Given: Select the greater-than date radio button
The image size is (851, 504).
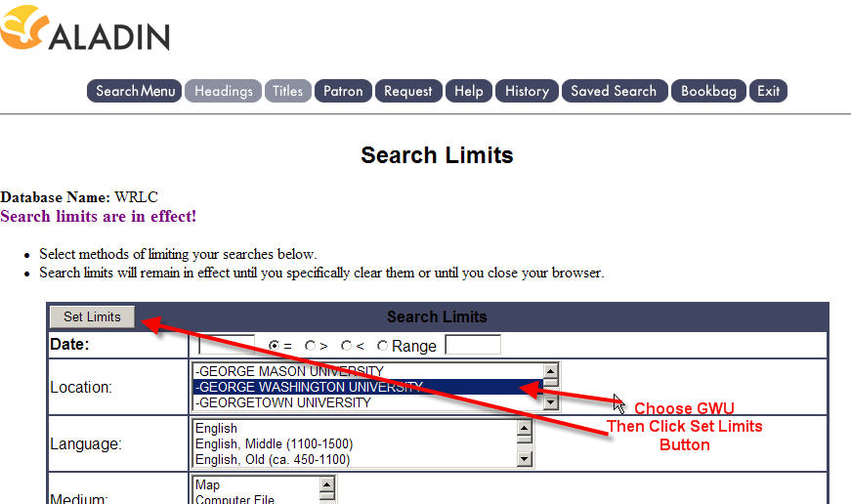Looking at the screenshot, I should click(310, 346).
